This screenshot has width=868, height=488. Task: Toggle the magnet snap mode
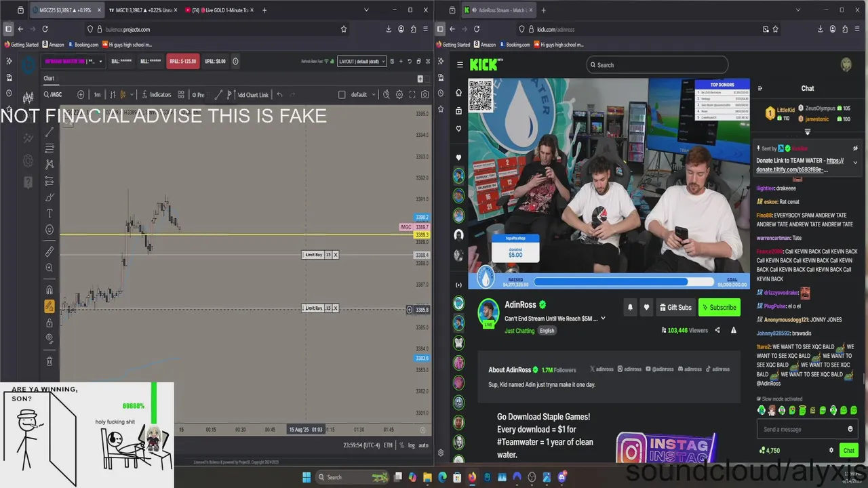pos(50,290)
